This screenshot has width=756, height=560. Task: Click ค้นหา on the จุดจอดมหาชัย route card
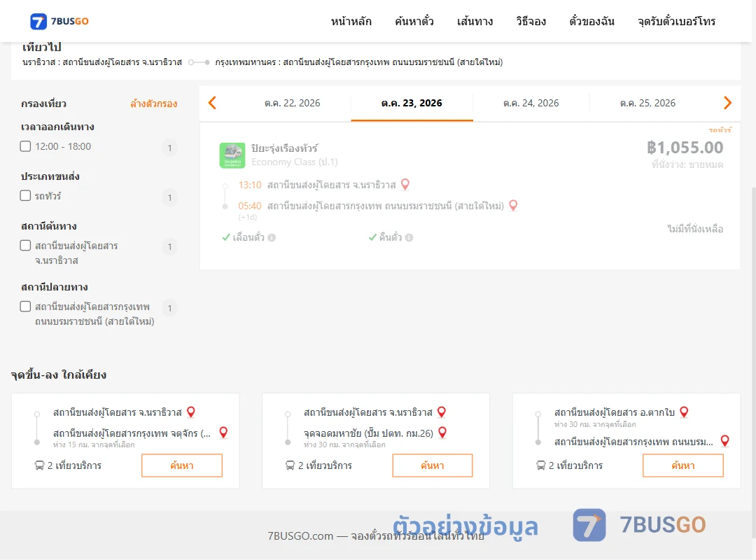[x=433, y=465]
